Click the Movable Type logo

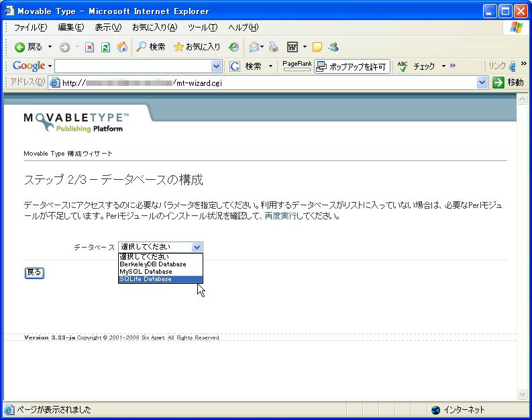pos(76,122)
